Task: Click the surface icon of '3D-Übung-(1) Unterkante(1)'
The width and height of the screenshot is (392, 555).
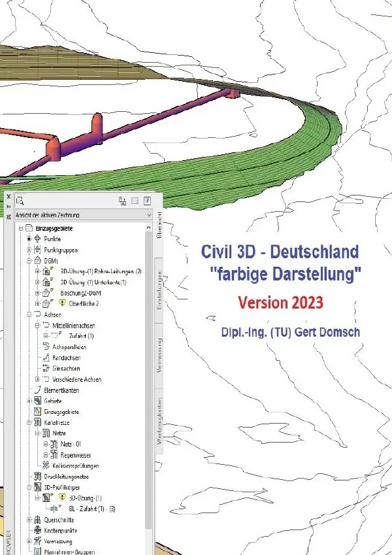Action: point(47,282)
